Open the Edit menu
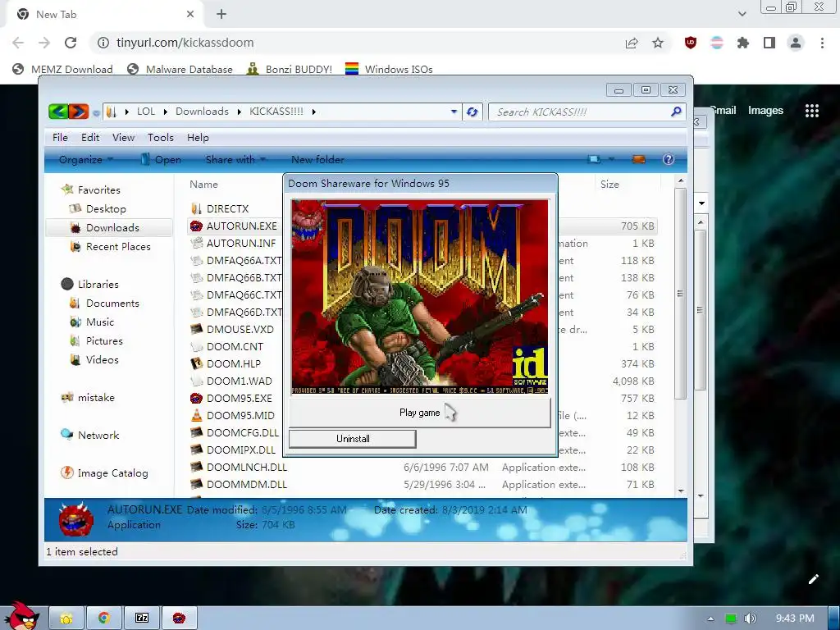 pyautogui.click(x=90, y=138)
